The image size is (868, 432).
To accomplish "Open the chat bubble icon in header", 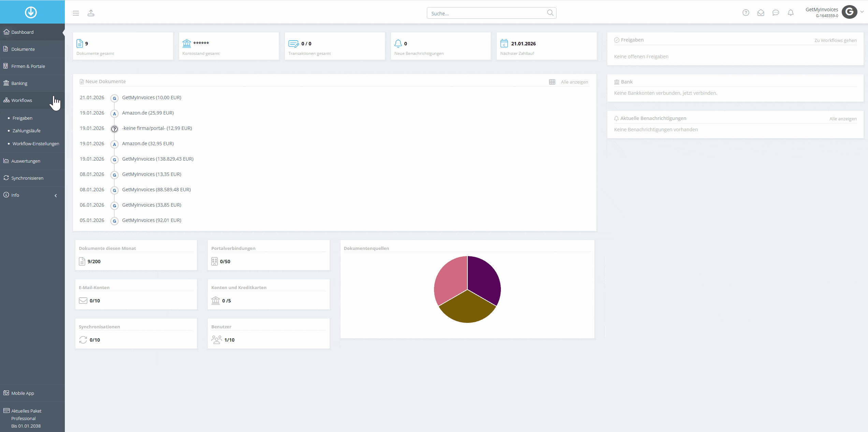I will (776, 13).
